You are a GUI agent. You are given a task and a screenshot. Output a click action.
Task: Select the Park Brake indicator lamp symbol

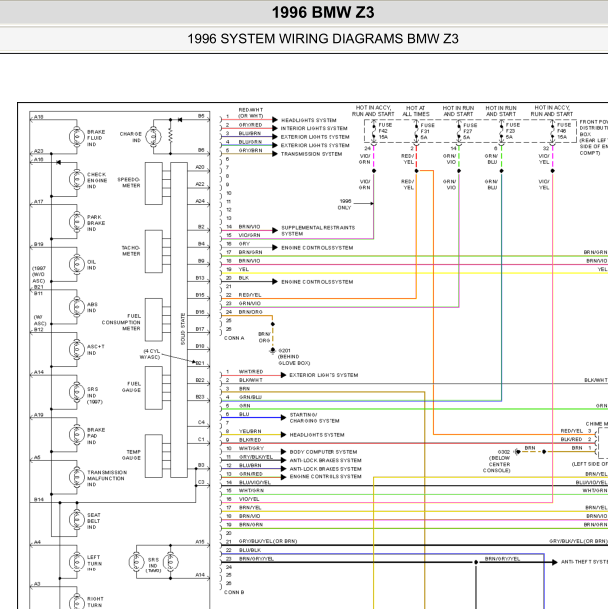click(x=77, y=222)
